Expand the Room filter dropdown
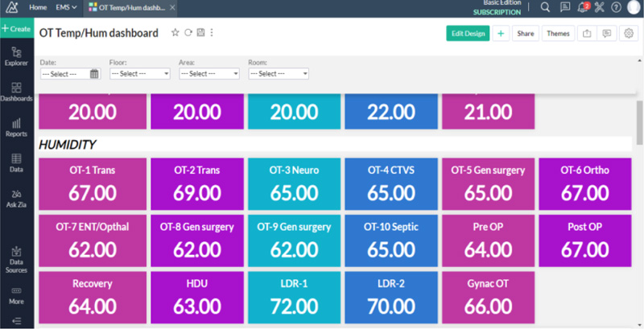Viewport: 644px width, 329px height. click(x=279, y=73)
